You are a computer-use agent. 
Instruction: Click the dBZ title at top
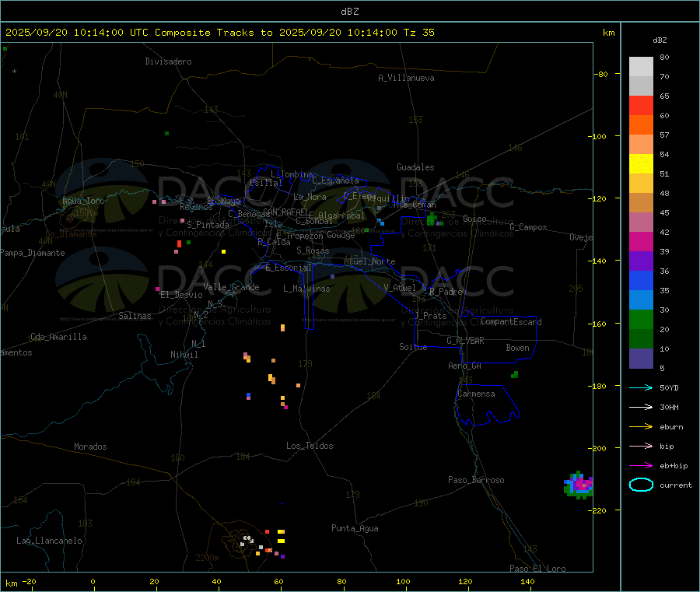[x=349, y=12]
